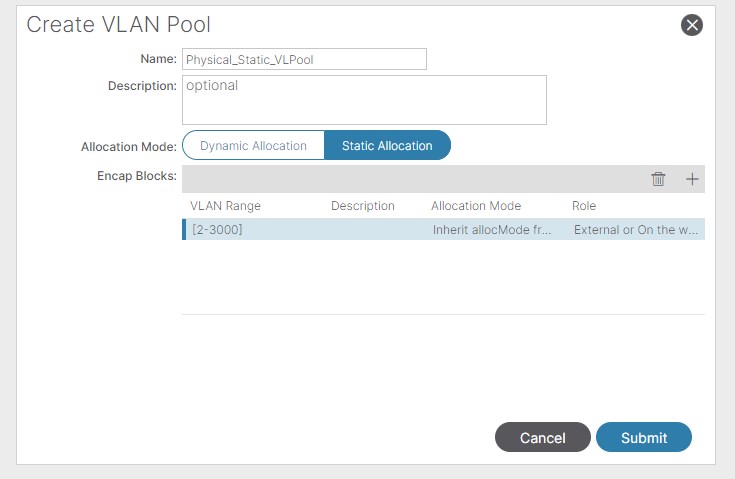Click the Description column header in table
735x479 pixels.
(363, 206)
